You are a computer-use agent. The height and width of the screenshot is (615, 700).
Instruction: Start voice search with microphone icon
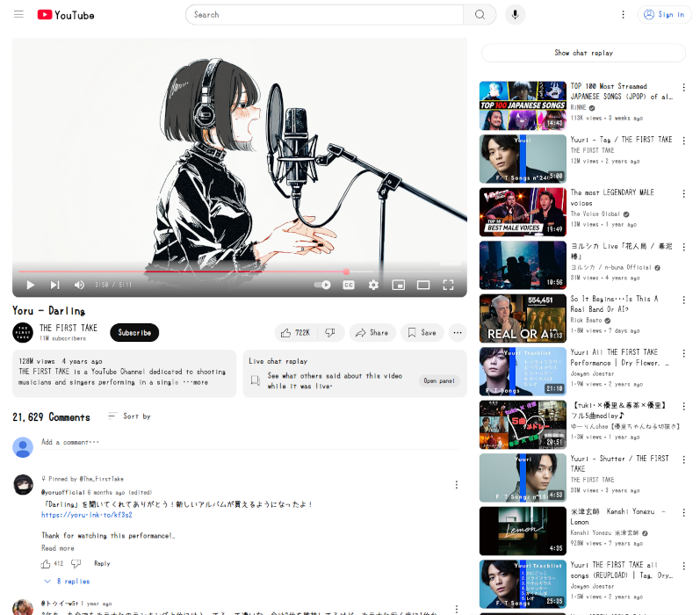click(x=515, y=15)
